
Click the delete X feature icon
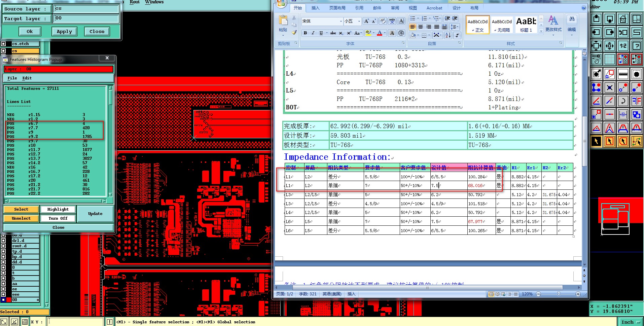609,88
